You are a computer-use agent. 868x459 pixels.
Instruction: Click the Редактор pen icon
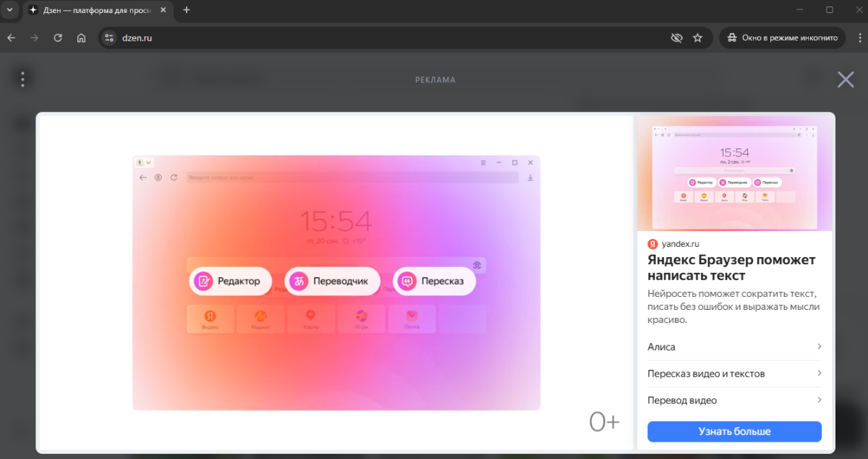click(x=204, y=281)
